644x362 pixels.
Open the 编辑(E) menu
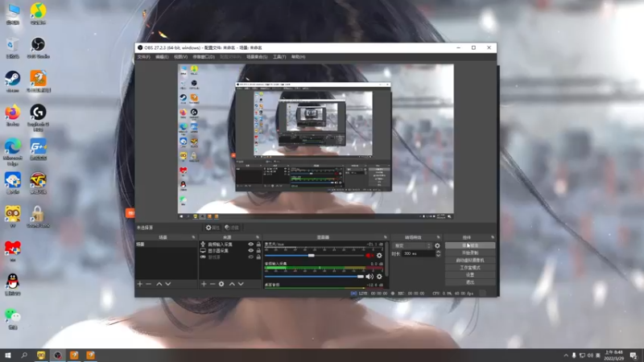[x=163, y=57]
